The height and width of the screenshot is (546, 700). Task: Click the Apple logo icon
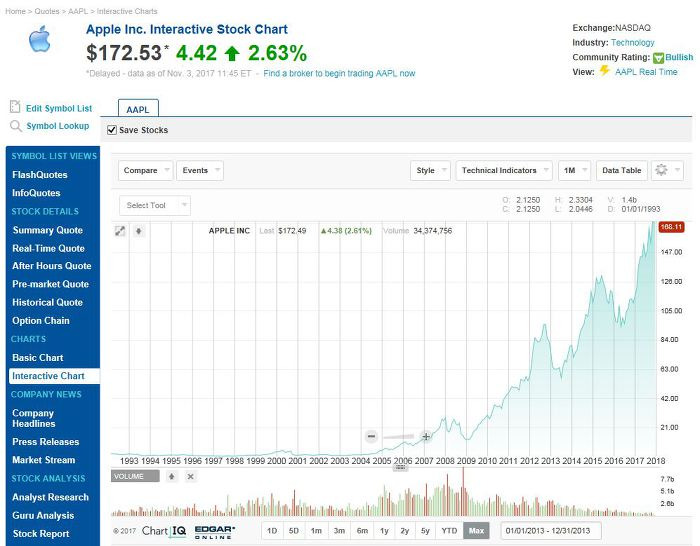40,39
